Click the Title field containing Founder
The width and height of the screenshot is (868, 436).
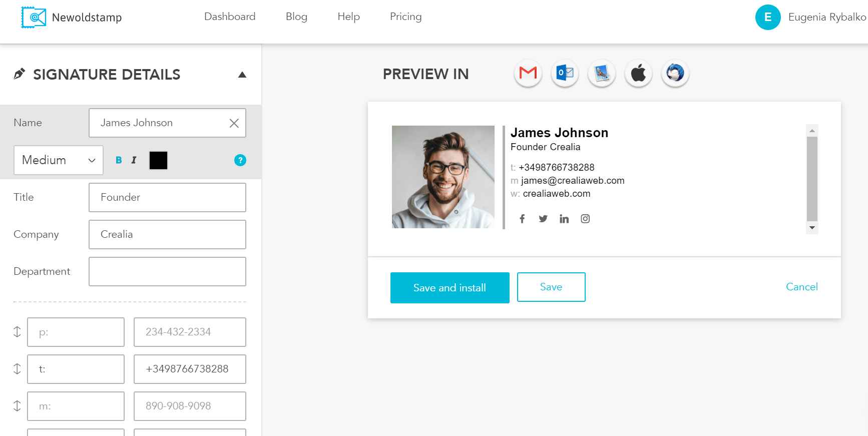click(x=167, y=197)
